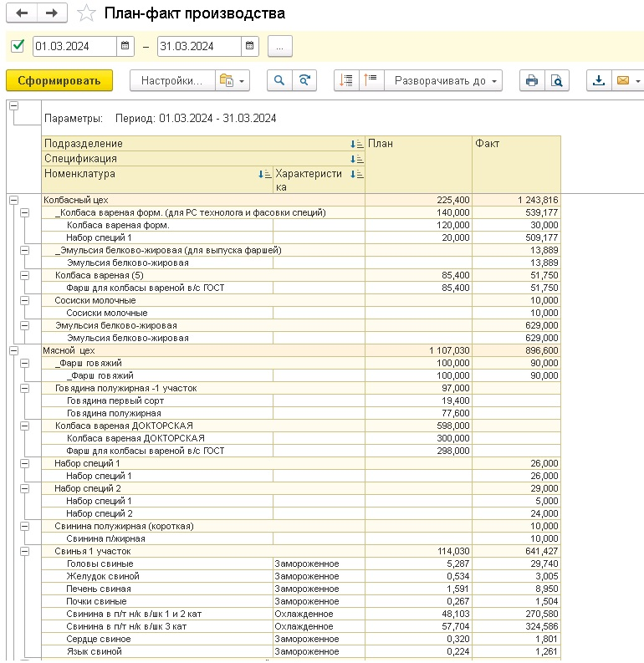The image size is (644, 663).
Task: Collapse the Свинья 1 участок group
Action: (x=24, y=551)
